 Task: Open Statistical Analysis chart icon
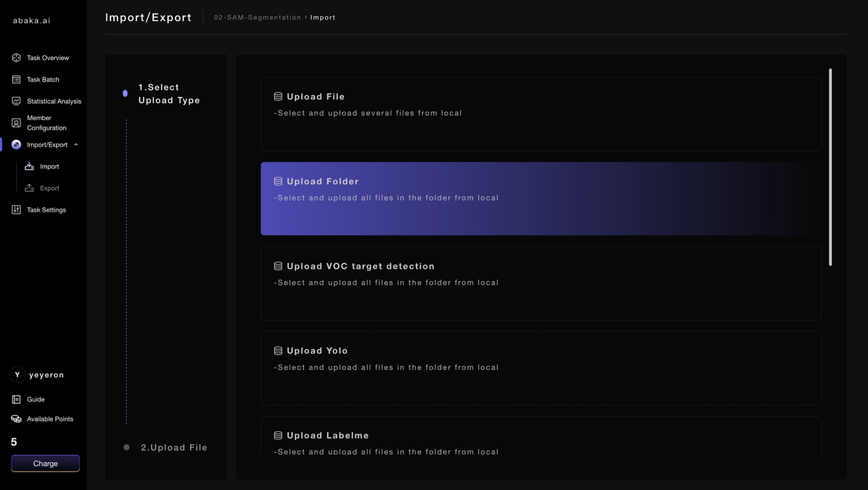(16, 101)
